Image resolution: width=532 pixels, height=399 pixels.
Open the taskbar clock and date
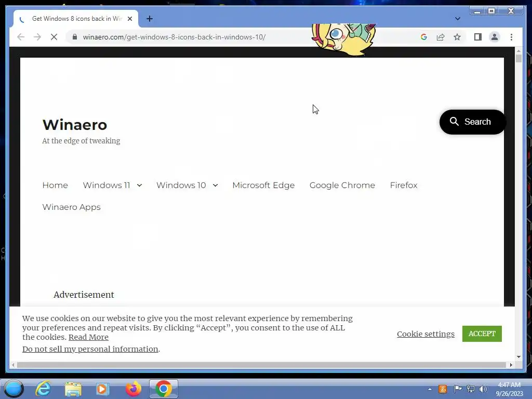(x=509, y=389)
